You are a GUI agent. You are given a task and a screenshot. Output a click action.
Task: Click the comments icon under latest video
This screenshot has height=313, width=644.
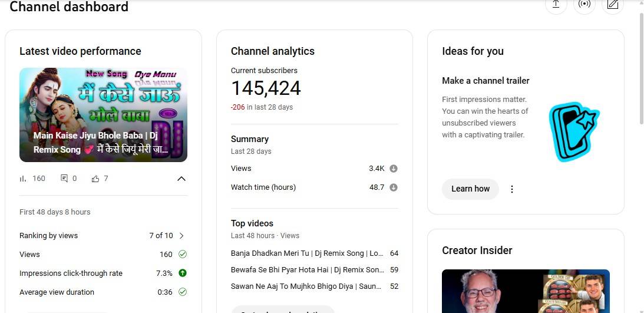[x=64, y=179]
